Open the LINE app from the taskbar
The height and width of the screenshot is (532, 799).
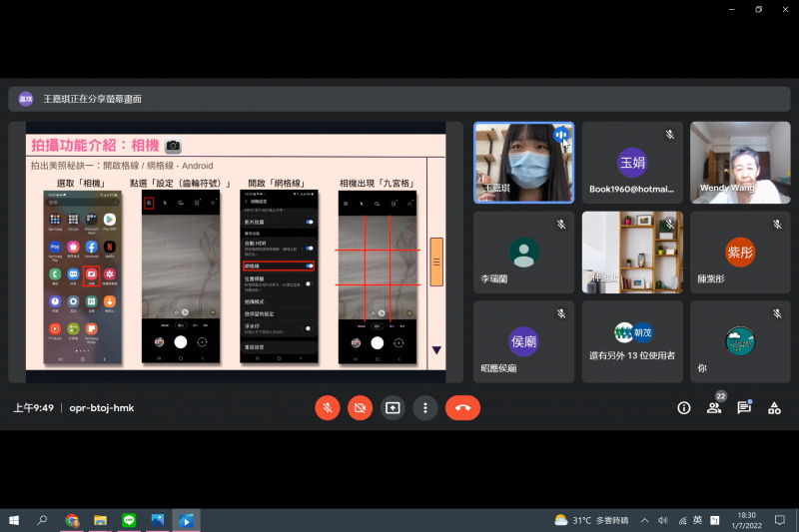[x=129, y=520]
